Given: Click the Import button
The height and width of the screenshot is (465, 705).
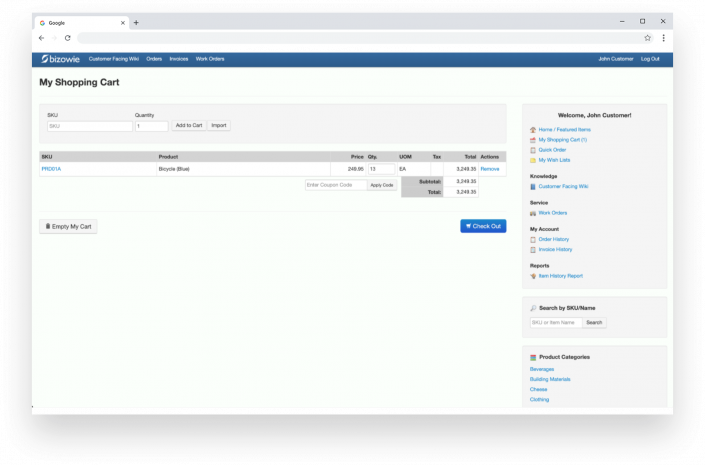Looking at the screenshot, I should tap(219, 125).
